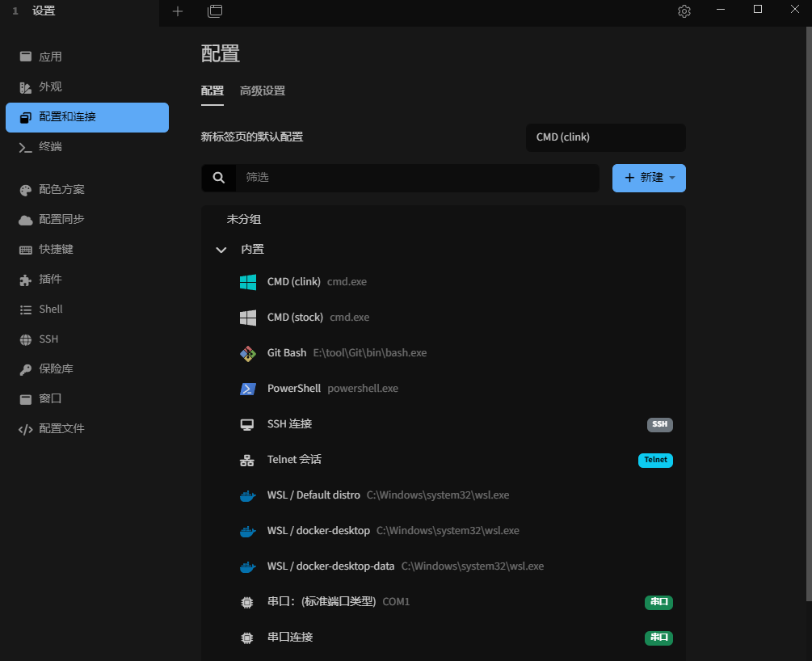
Task: Click the 筛选 filter input field
Action: [x=417, y=178]
